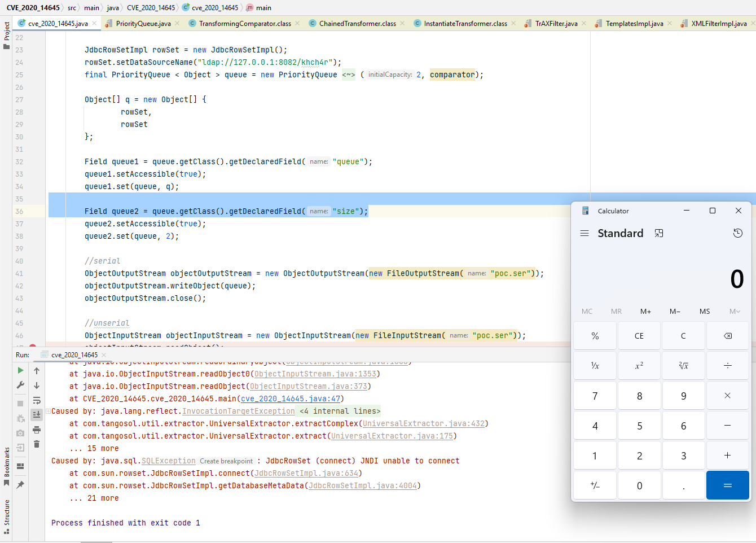The height and width of the screenshot is (543, 756).
Task: Rerun cve_2020_14645 with the green play icon
Action: [20, 371]
